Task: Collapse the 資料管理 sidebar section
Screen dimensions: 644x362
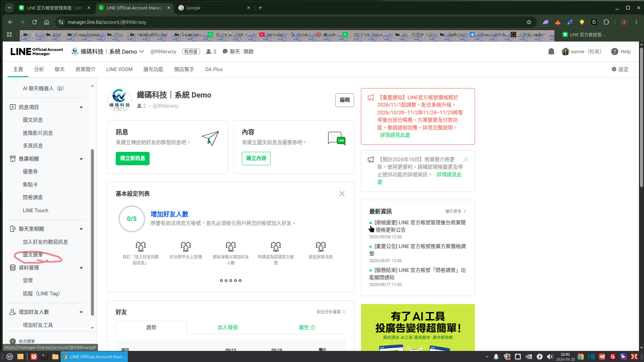Action: 81,268
